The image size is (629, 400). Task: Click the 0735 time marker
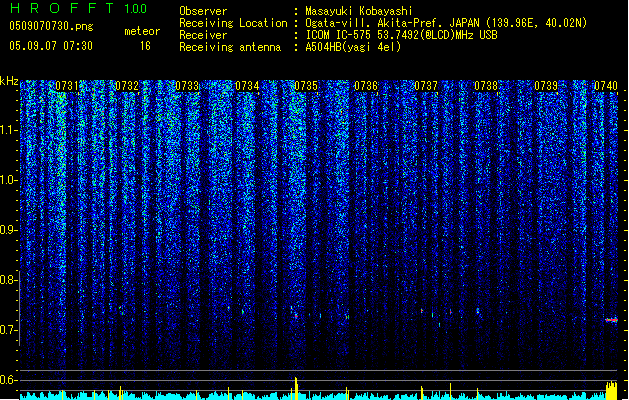306,86
